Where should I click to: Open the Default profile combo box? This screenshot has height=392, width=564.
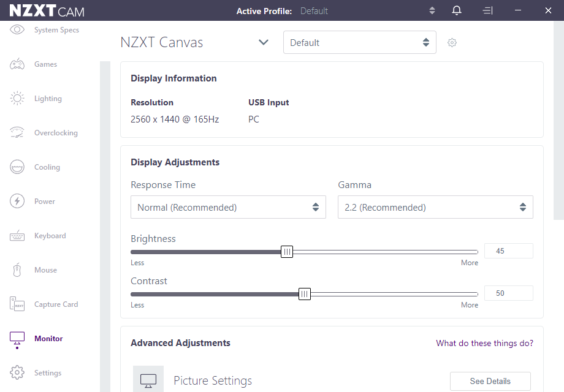click(359, 43)
